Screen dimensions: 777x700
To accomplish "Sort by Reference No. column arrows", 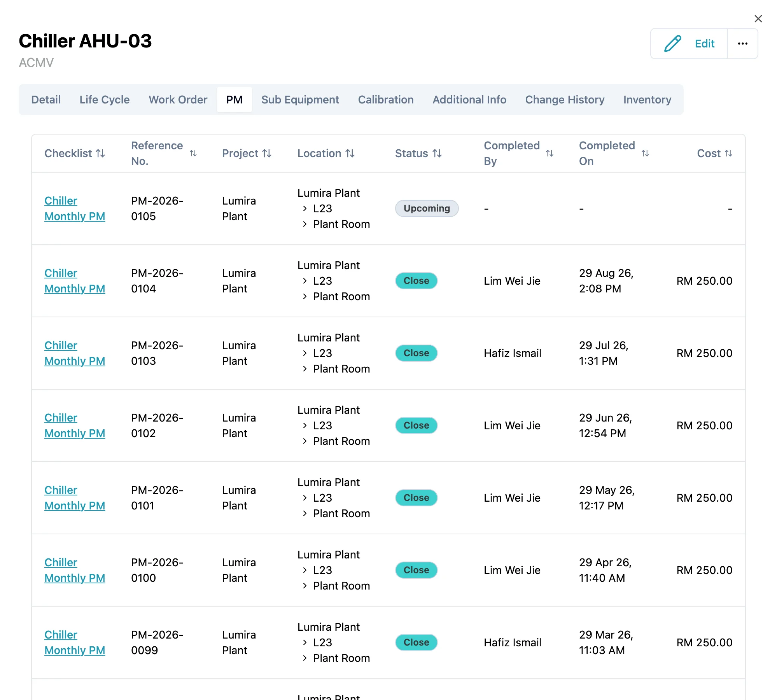I will (x=193, y=153).
